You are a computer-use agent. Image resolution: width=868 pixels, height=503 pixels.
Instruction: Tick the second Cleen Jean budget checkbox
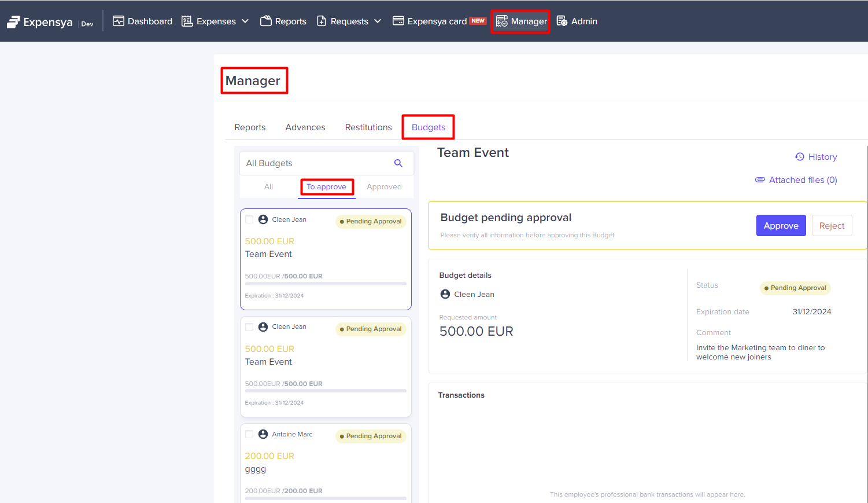pos(249,327)
